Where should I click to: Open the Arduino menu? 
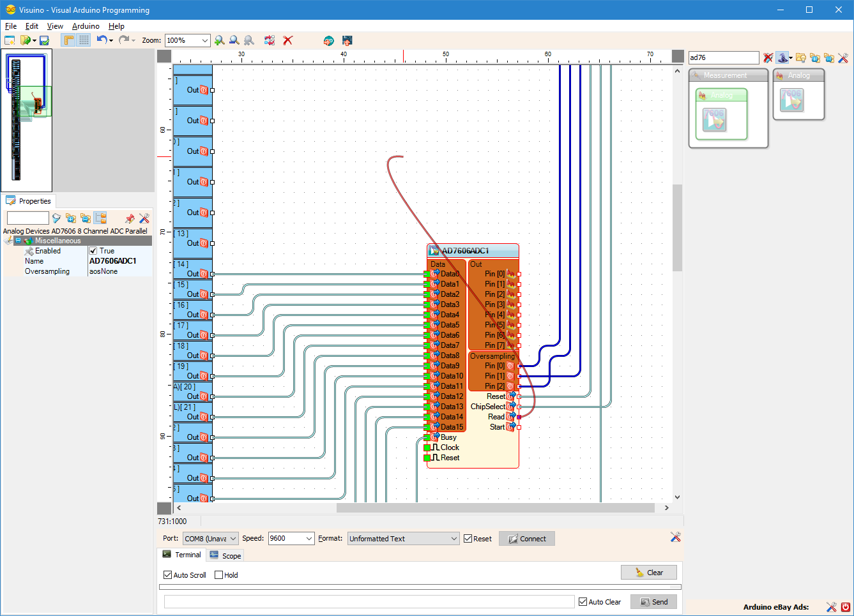click(x=86, y=26)
